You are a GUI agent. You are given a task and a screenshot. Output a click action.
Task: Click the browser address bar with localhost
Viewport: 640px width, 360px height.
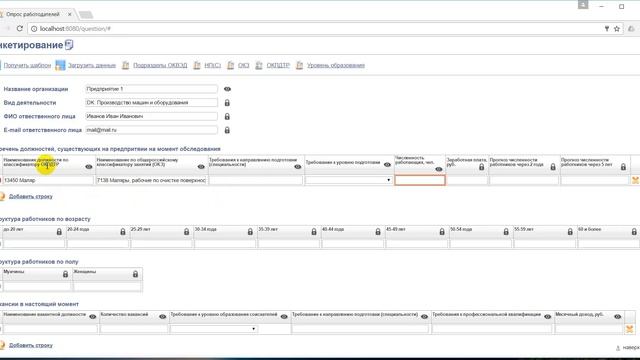[318, 29]
